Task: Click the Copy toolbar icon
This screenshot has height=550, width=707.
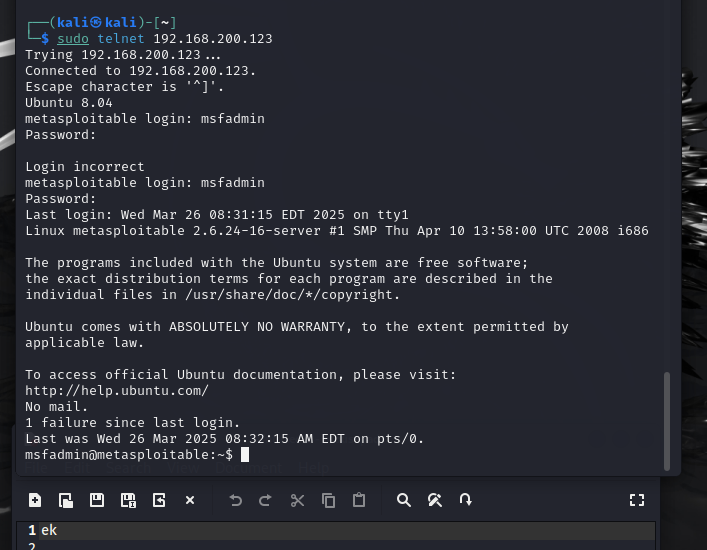Action: coord(328,500)
